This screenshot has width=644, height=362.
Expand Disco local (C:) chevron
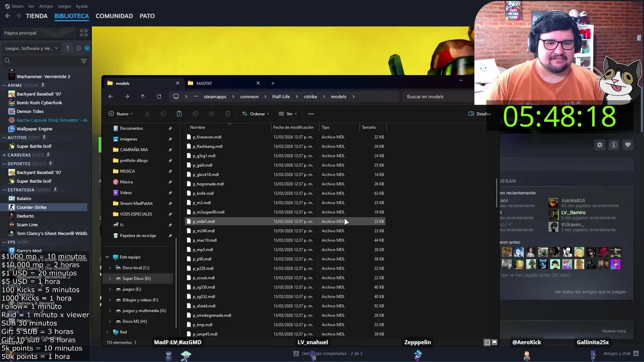pyautogui.click(x=110, y=267)
